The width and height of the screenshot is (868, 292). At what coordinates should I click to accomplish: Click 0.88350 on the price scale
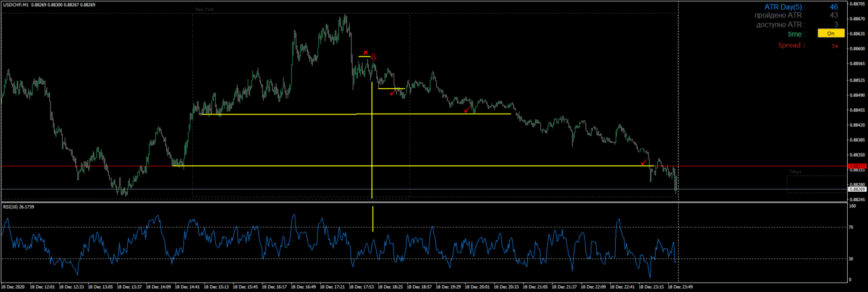point(857,155)
